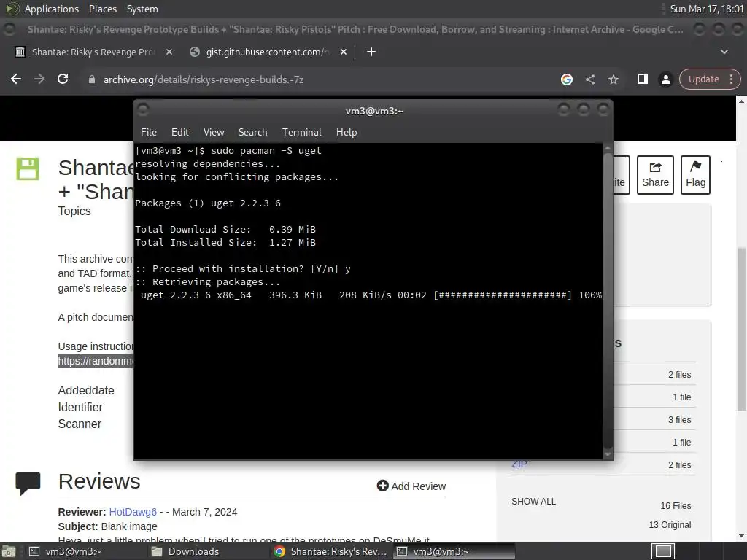747x560 pixels.
Task: Click the show desktop icon in taskbar
Action: [x=8, y=552]
